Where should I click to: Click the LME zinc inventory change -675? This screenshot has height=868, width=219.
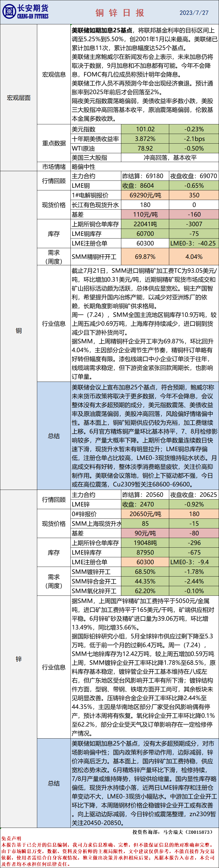pyautogui.click(x=194, y=553)
